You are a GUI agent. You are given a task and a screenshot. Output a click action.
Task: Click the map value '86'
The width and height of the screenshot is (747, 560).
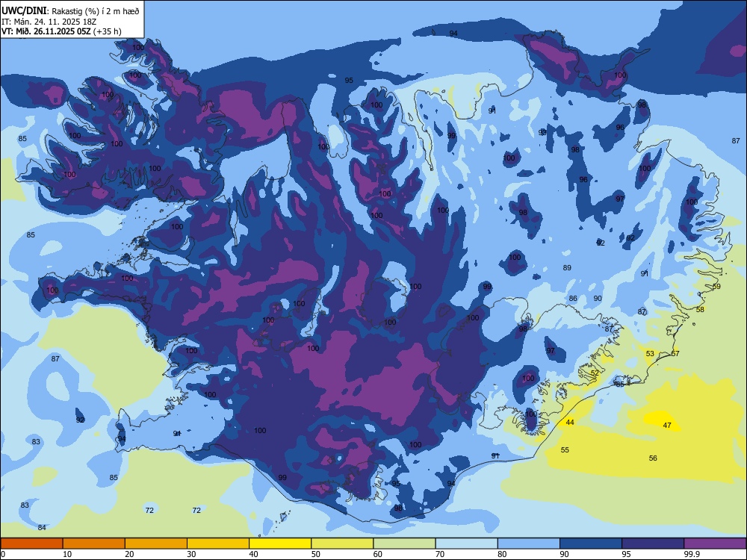point(573,299)
